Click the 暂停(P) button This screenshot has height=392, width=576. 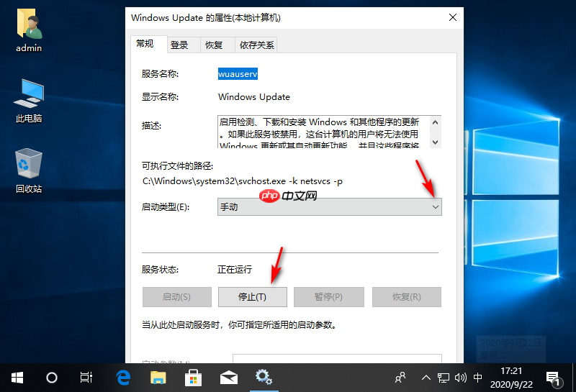click(329, 297)
